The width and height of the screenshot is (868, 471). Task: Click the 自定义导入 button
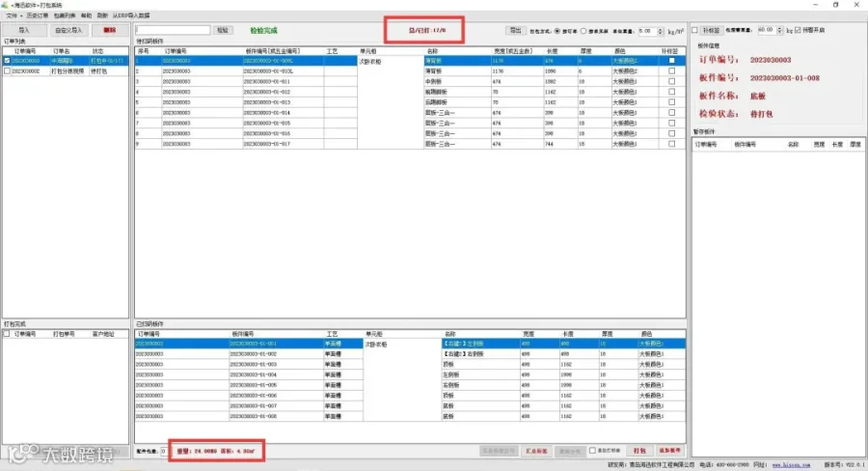tap(68, 30)
